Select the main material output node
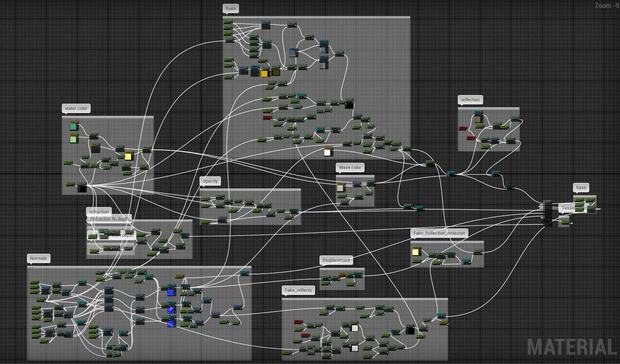 tap(548, 213)
